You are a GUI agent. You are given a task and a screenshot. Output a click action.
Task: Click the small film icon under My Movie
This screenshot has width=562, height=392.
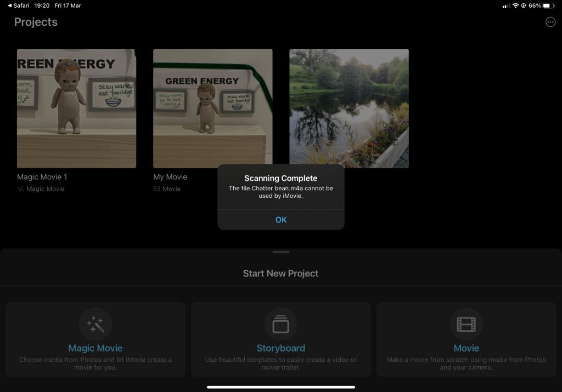(x=157, y=189)
